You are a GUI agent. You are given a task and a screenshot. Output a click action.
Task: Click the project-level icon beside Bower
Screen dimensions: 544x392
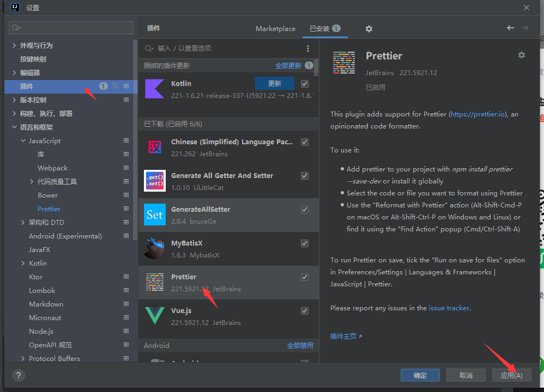click(126, 195)
